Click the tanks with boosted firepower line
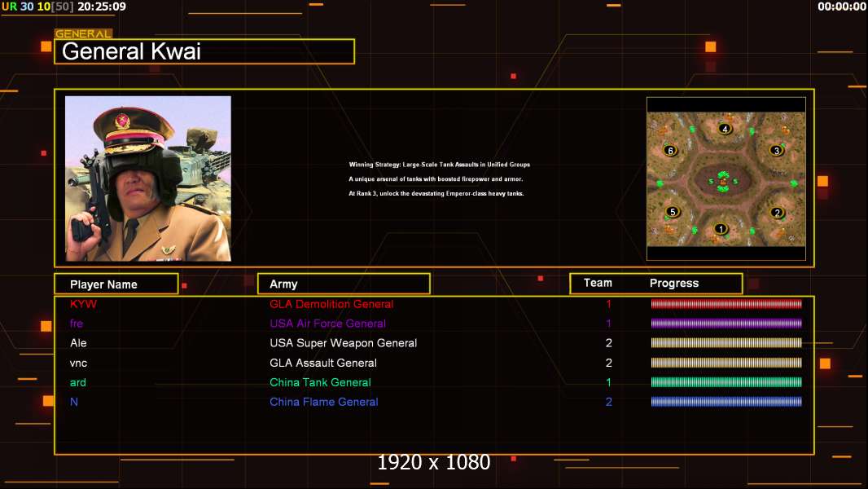 (x=436, y=178)
